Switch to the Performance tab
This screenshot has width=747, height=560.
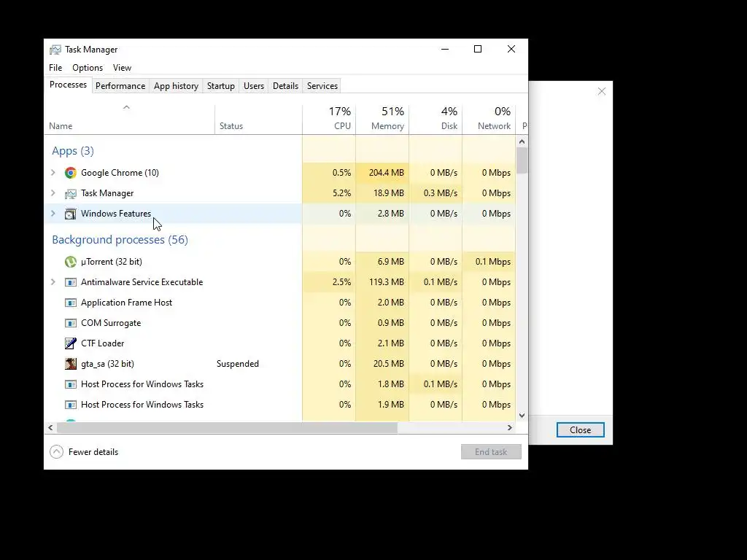click(120, 86)
